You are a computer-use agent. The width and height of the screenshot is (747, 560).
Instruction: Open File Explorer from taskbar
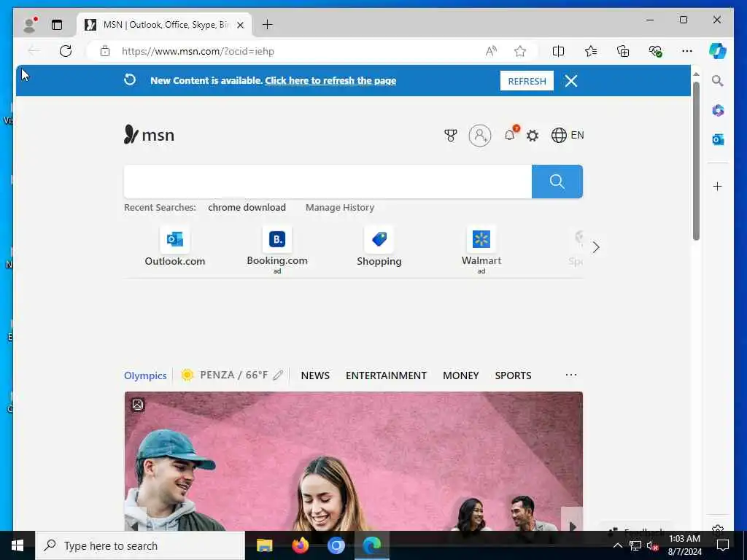[x=264, y=545]
